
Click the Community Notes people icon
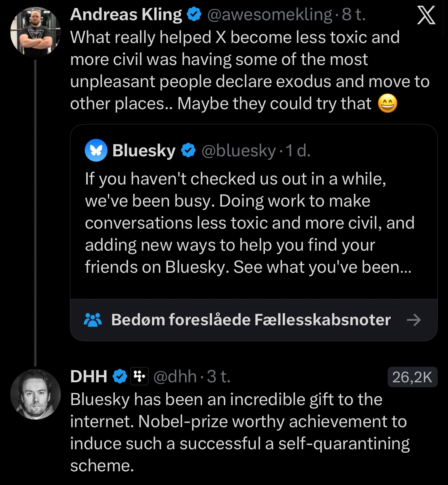pyautogui.click(x=92, y=320)
